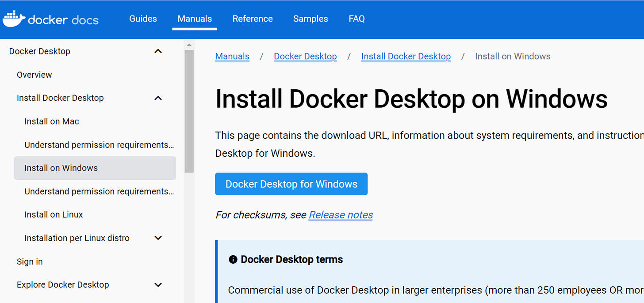Collapse the Install Docker Desktop chevron
This screenshot has height=303, width=644.
click(x=158, y=98)
